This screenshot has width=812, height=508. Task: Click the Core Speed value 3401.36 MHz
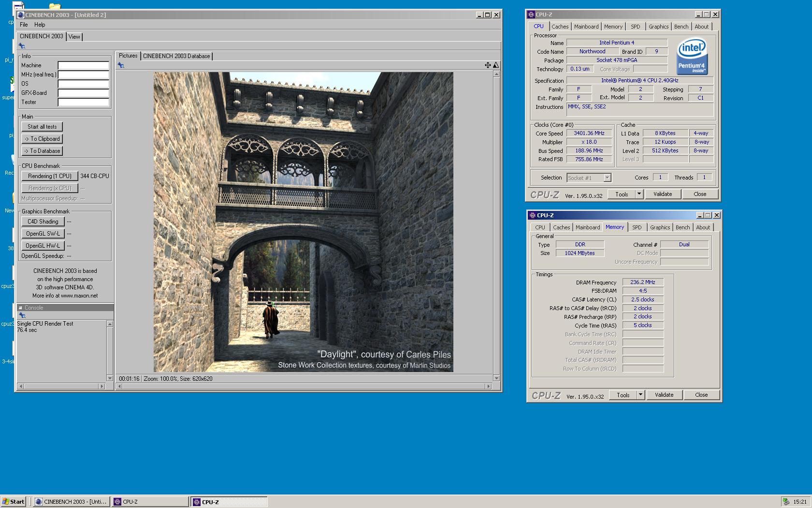click(x=589, y=133)
